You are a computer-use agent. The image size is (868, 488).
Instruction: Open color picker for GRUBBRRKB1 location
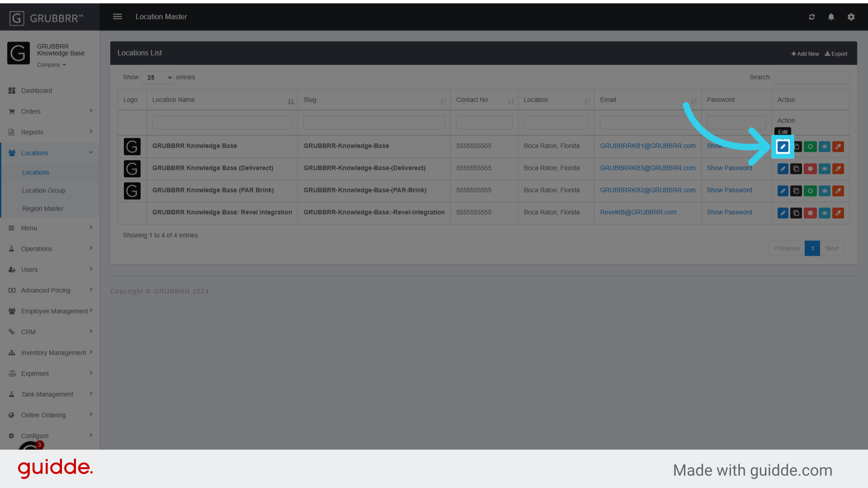(x=838, y=146)
